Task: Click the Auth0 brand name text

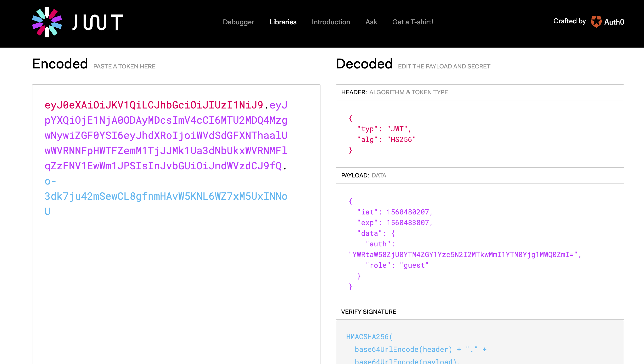Action: click(614, 22)
